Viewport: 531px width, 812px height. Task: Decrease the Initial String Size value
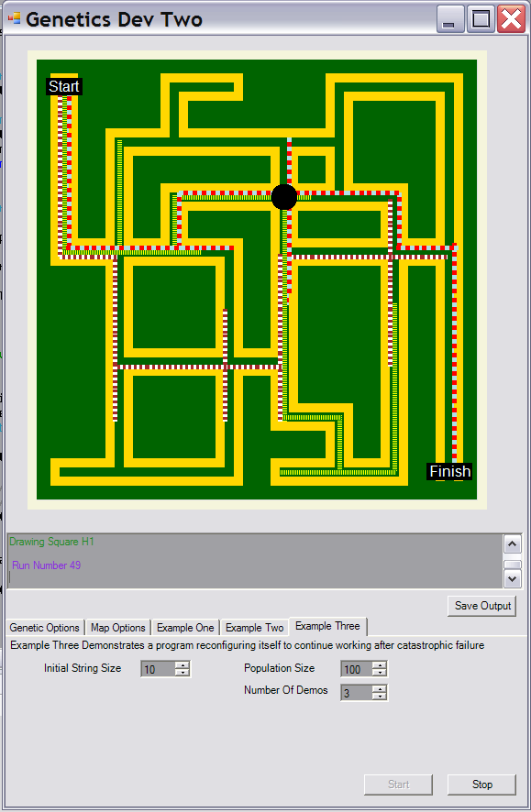pyautogui.click(x=183, y=672)
